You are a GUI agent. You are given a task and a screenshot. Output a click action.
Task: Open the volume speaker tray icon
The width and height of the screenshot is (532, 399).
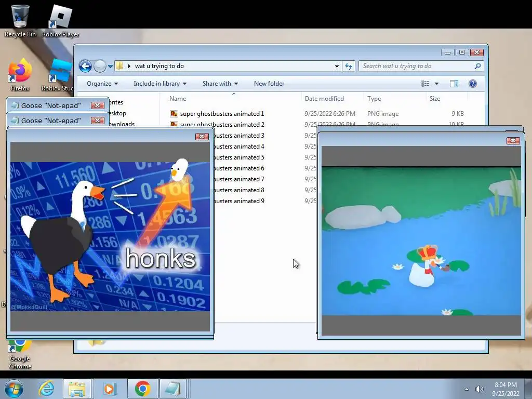pyautogui.click(x=479, y=389)
